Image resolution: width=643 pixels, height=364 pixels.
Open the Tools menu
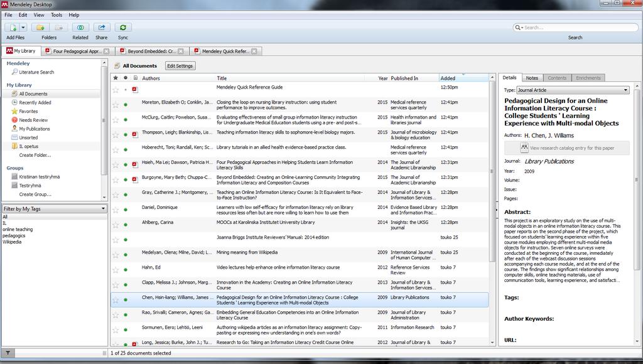pos(57,15)
